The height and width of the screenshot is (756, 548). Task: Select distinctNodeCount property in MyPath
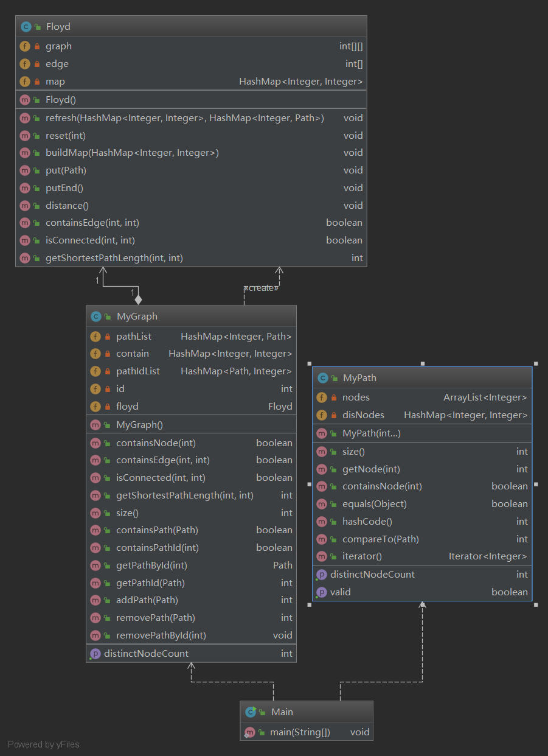point(422,575)
